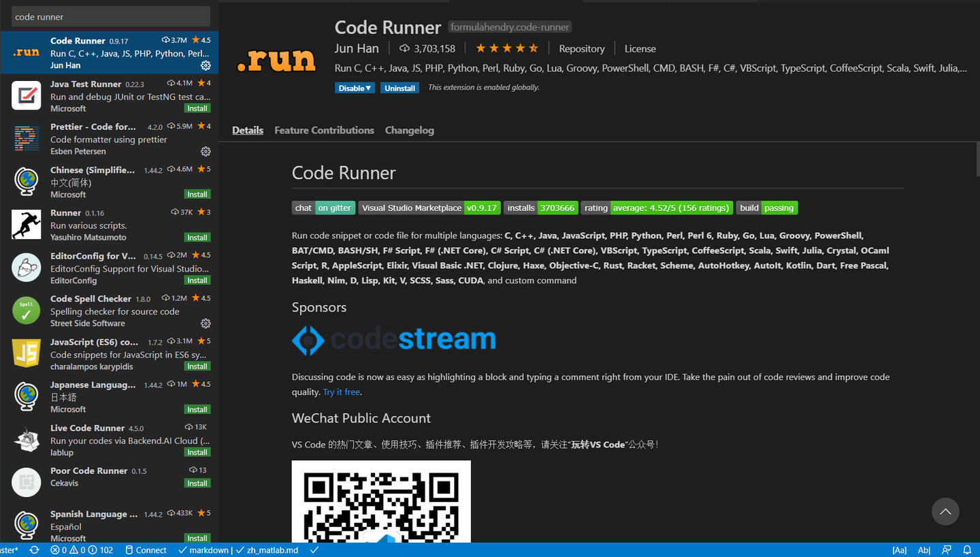This screenshot has height=557, width=980.
Task: Uninstall the Code Runner extension
Action: pyautogui.click(x=399, y=88)
